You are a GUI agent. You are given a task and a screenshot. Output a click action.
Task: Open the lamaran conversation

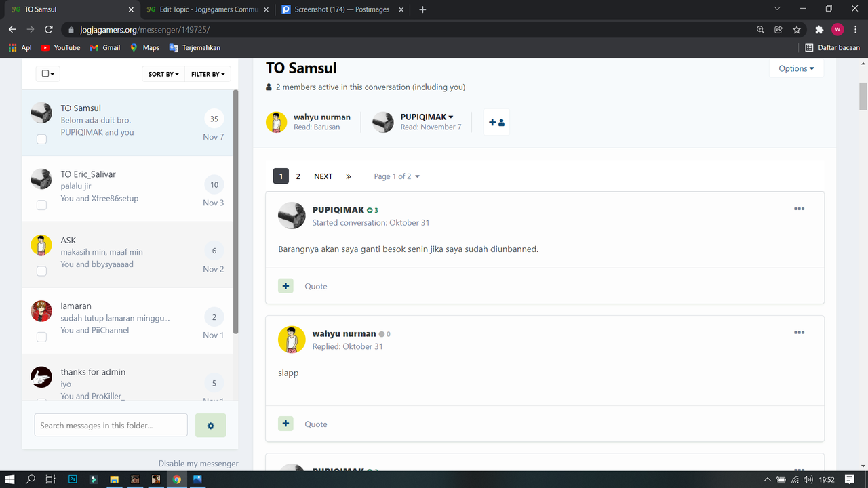pyautogui.click(x=127, y=321)
